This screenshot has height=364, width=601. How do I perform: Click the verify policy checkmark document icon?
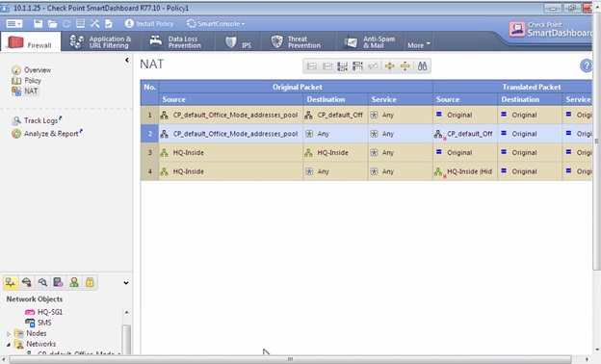(x=109, y=24)
